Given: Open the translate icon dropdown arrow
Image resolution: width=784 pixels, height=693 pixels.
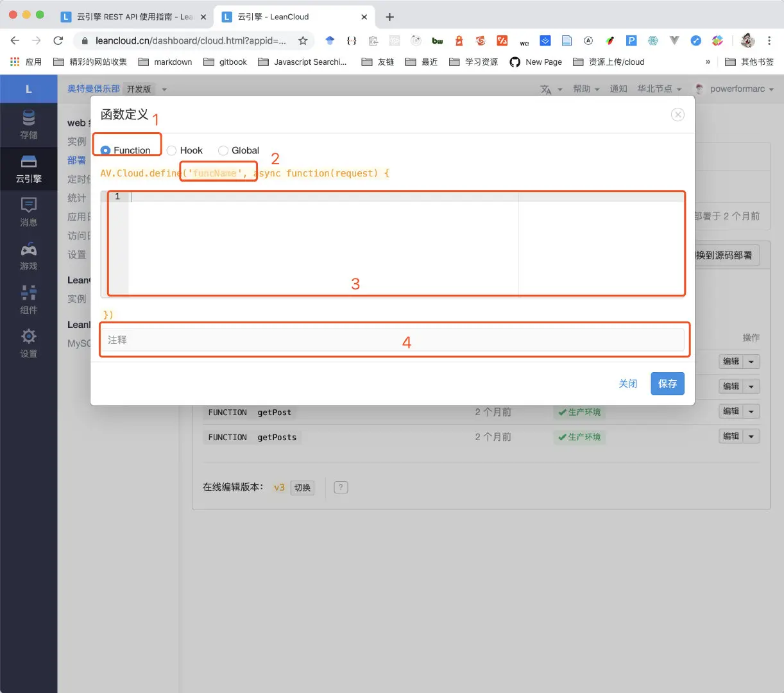Looking at the screenshot, I should (x=559, y=90).
